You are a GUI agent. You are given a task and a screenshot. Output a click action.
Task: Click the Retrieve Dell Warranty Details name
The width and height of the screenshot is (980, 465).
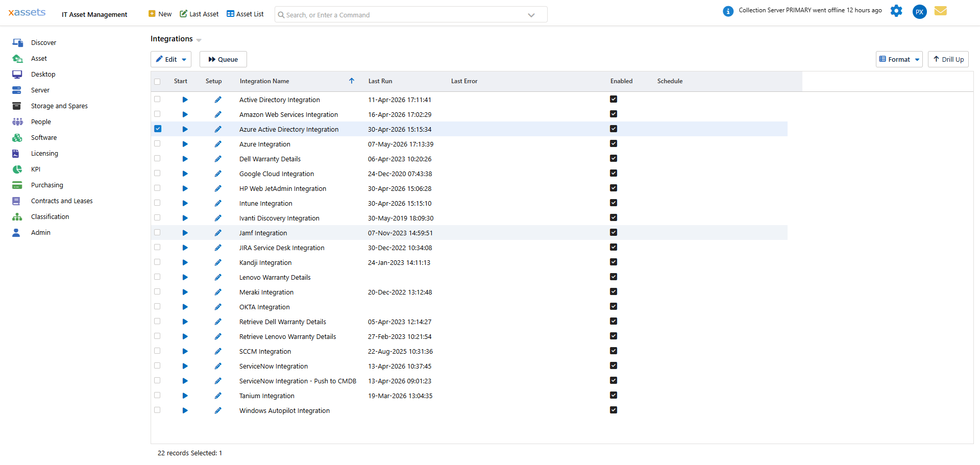point(283,322)
